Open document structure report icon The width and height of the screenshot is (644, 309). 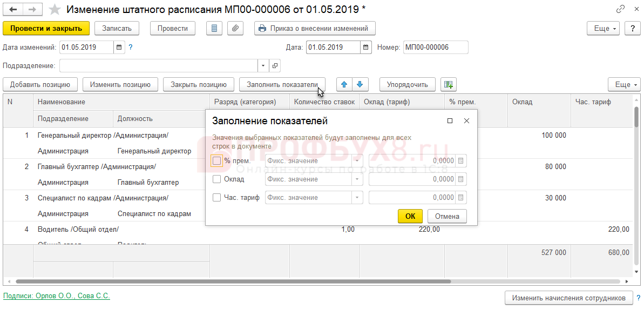(214, 28)
